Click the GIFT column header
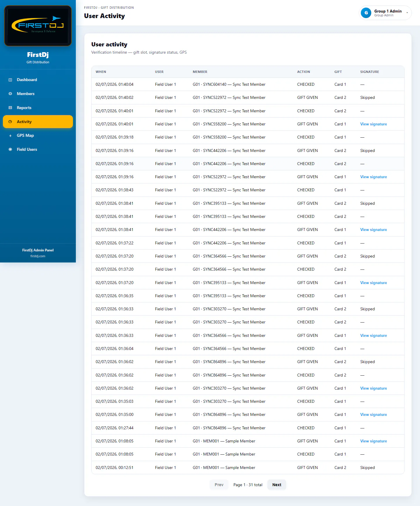Viewport: 420px width, 506px height. click(x=338, y=72)
